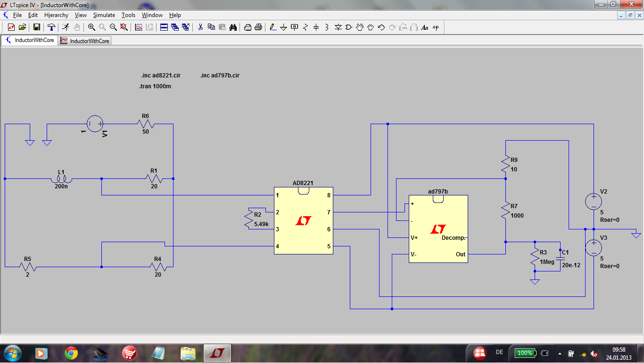The height and width of the screenshot is (363, 644).
Task: Select the Capacitor placement tool
Action: click(316, 27)
